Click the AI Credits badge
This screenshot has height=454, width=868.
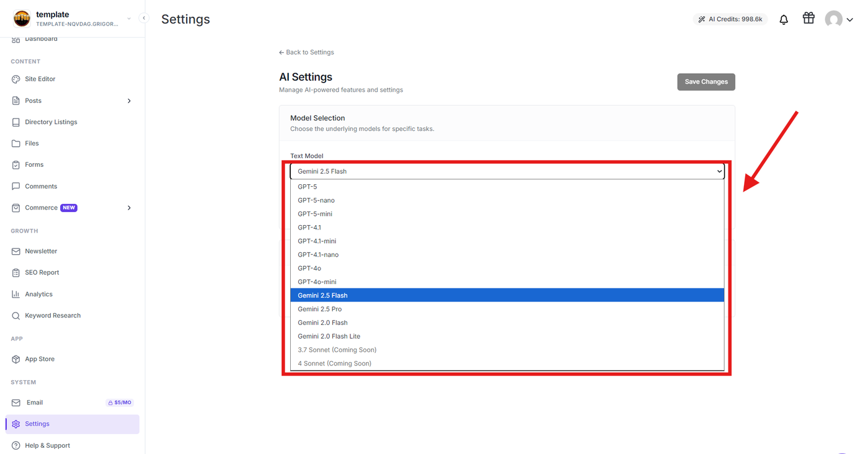[730, 19]
